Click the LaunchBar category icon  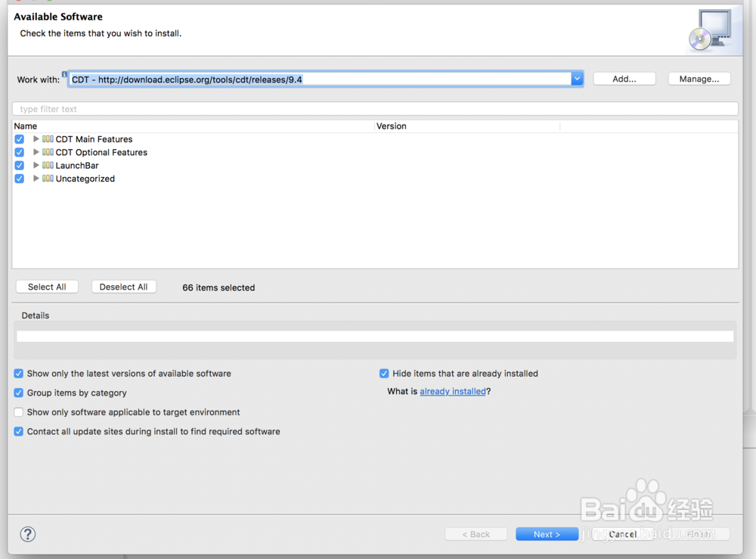[x=48, y=165]
